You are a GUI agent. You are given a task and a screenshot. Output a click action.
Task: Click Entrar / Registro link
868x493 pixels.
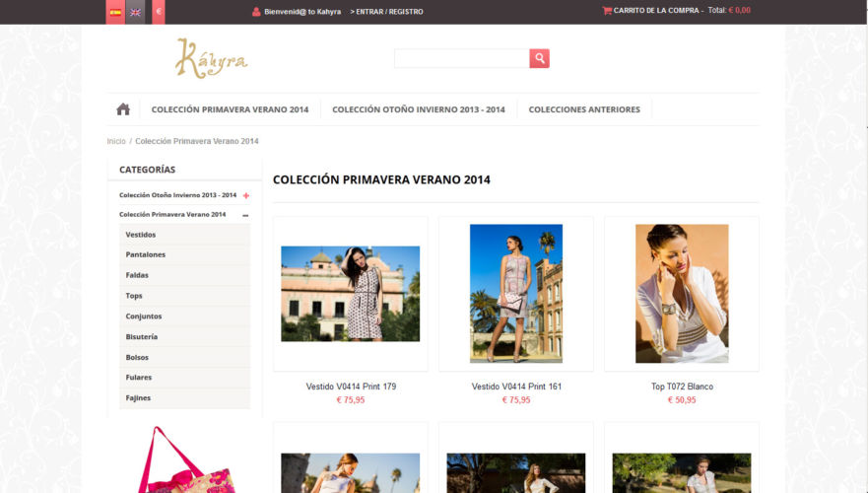(x=386, y=12)
